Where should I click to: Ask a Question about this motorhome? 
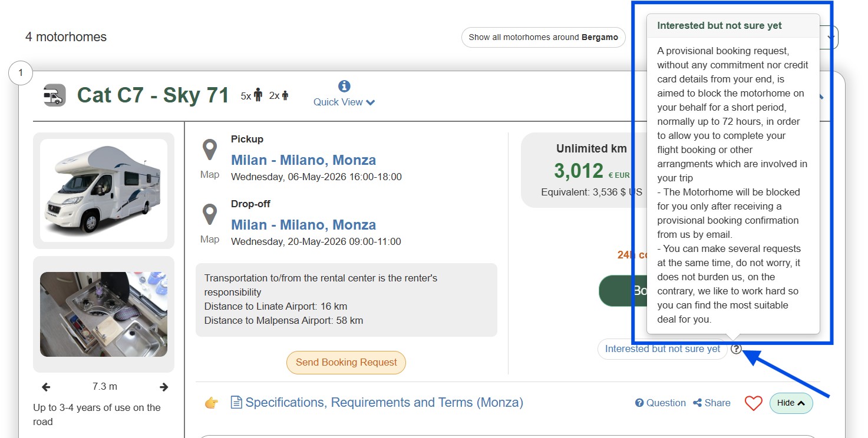pos(660,403)
